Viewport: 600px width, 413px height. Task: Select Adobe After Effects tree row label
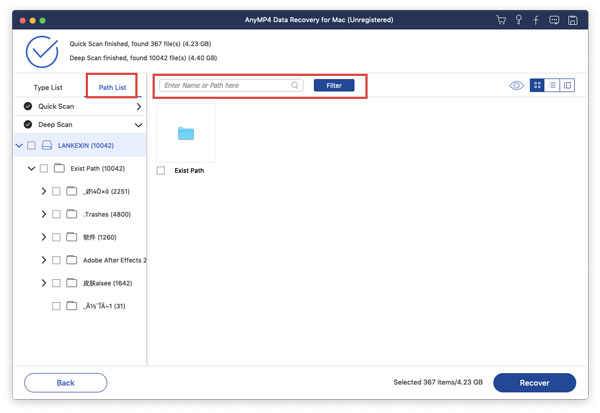click(114, 260)
